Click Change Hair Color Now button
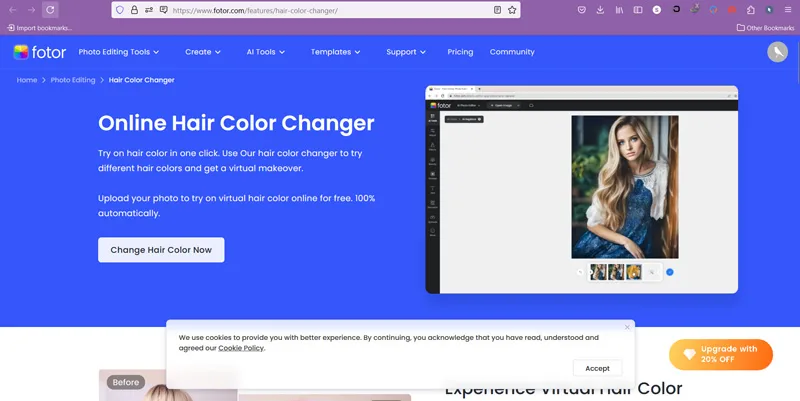Screen dimensions: 800x401 [161, 250]
